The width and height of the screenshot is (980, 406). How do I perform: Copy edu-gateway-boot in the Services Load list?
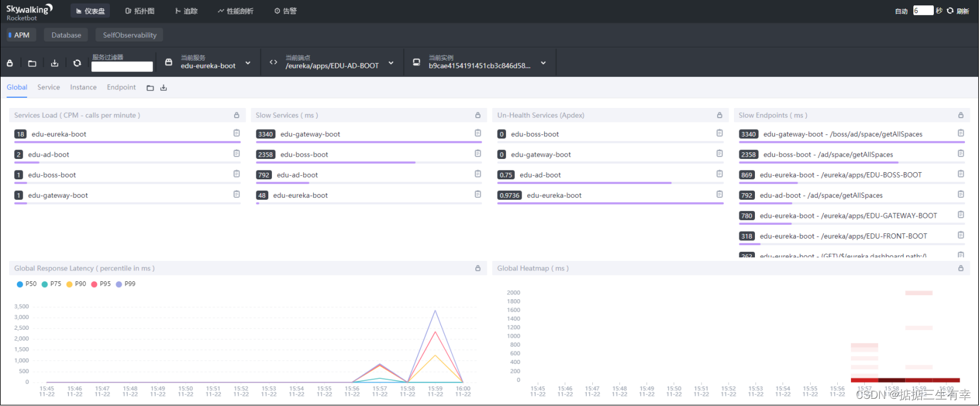click(236, 194)
